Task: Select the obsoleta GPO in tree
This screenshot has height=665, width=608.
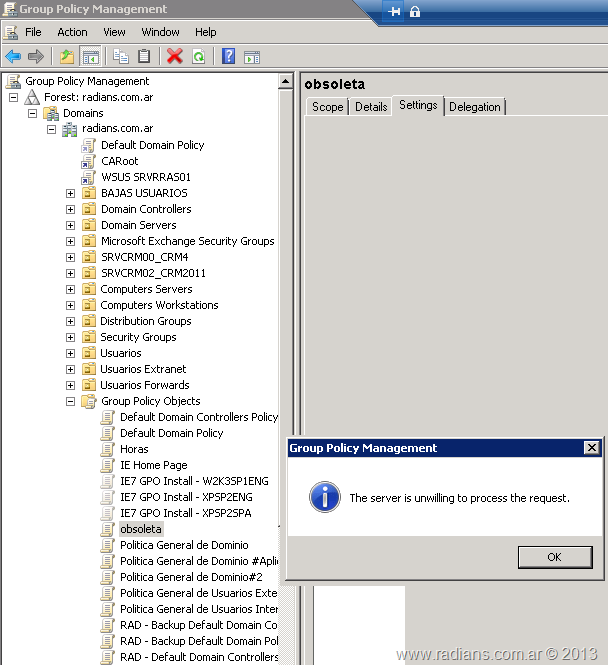Action: pos(140,529)
